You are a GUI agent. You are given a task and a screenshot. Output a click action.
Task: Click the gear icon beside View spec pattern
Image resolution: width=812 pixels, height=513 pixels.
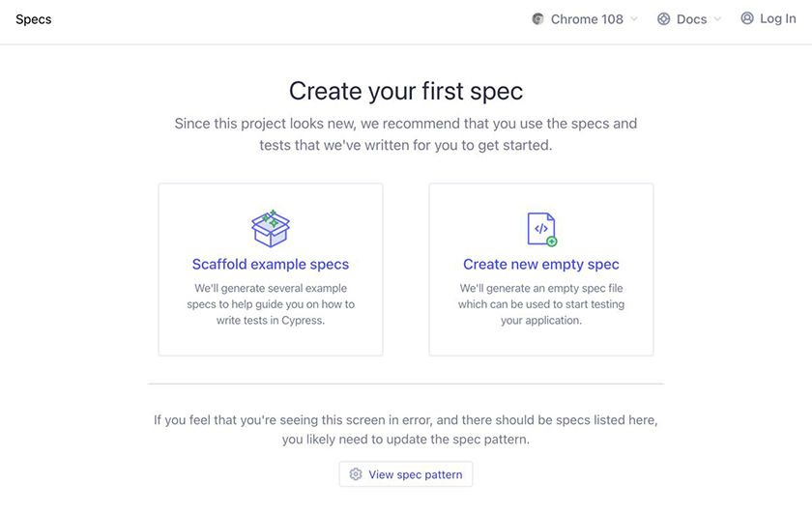pyautogui.click(x=356, y=474)
